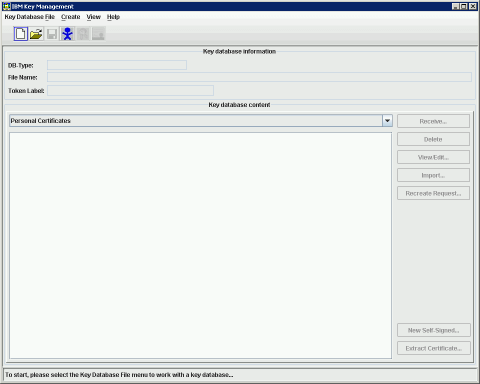Click the status bar start message

119,375
